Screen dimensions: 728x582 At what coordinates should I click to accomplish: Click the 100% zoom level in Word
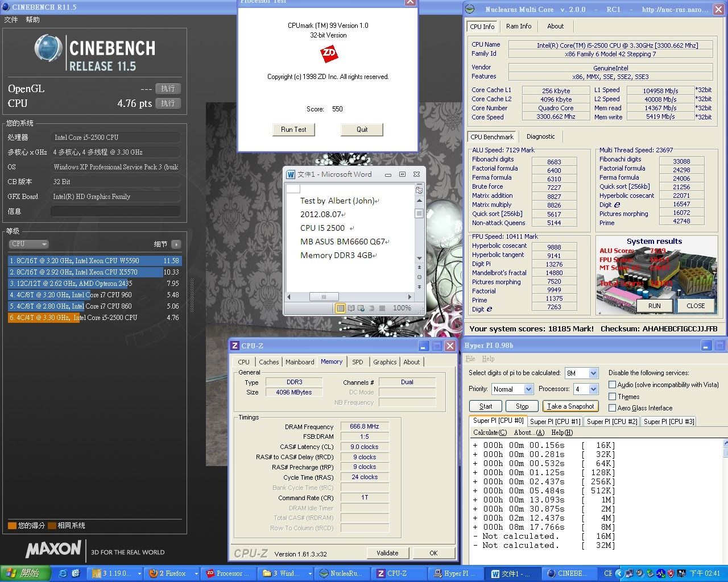tap(402, 308)
